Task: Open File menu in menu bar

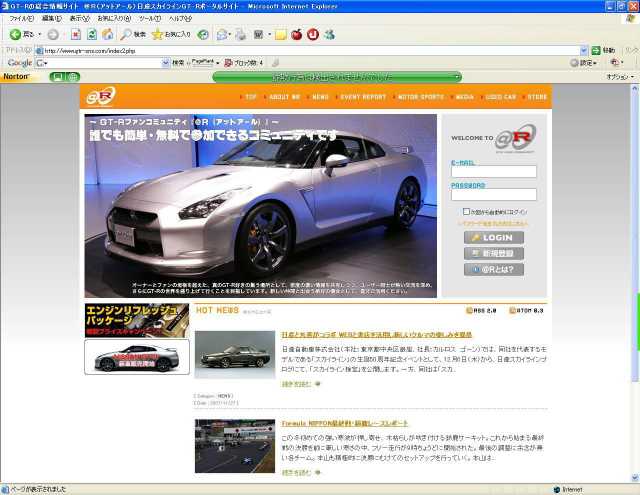Action: pos(22,18)
